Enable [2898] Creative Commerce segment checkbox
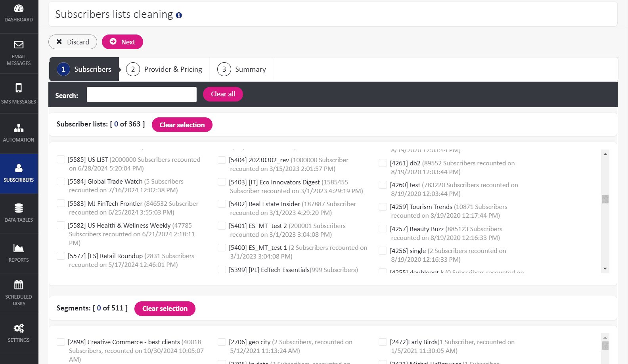Screen dimensions: 628x364 61,342
